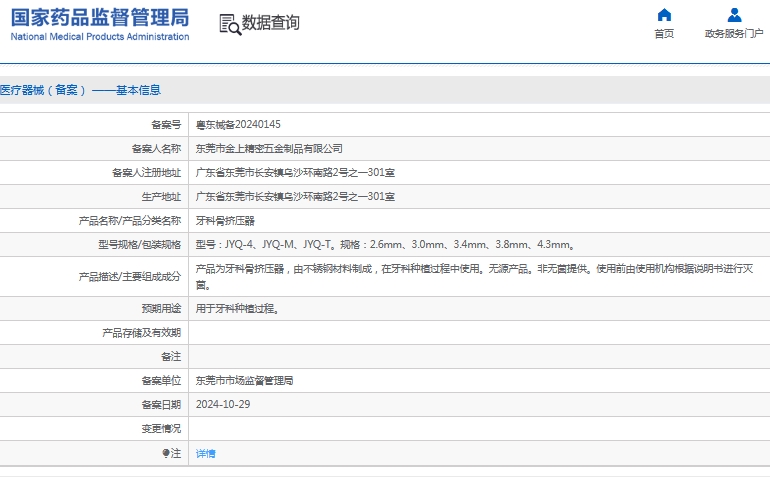Click the 备案日期 row label
This screenshot has height=478, width=770.
coord(161,405)
